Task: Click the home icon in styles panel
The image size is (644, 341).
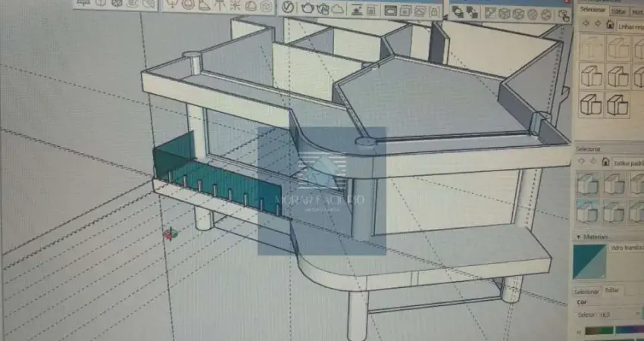Action: pos(610,24)
